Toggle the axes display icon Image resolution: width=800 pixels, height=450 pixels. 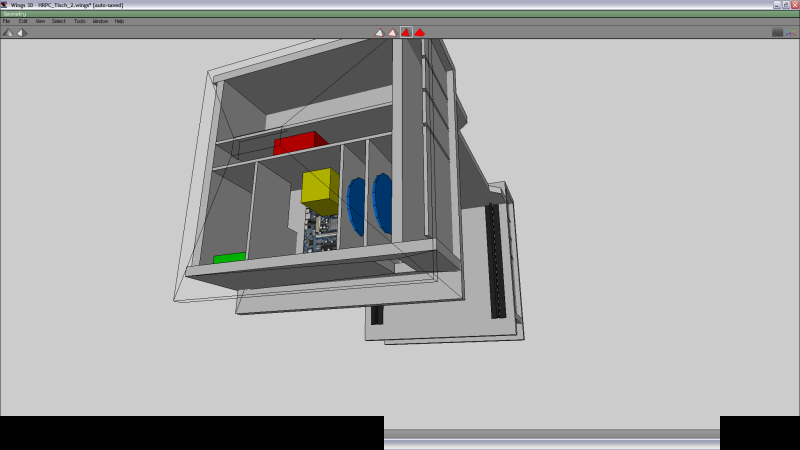tap(791, 32)
